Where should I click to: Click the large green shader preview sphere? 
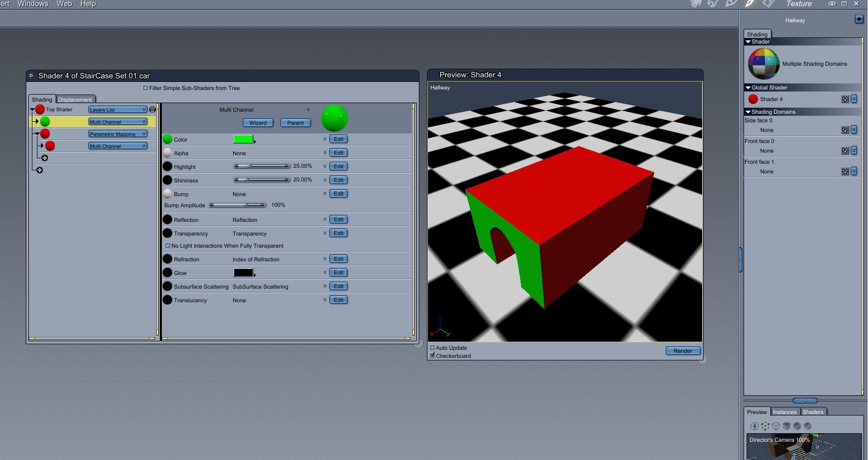[x=334, y=118]
